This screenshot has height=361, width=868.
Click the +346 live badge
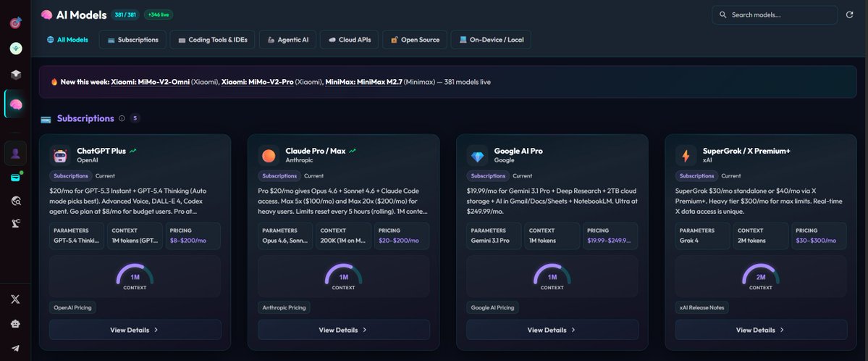(x=159, y=15)
